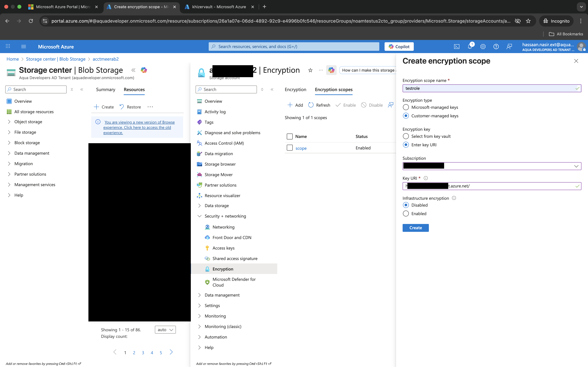Image resolution: width=588 pixels, height=367 pixels.
Task: Open the portal hamburger menu
Action: click(24, 47)
